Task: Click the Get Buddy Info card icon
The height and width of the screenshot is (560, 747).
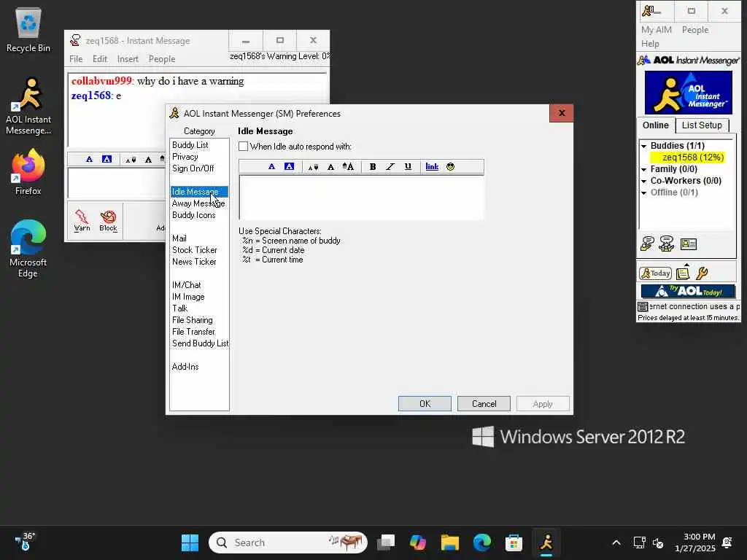Action: pyautogui.click(x=689, y=244)
